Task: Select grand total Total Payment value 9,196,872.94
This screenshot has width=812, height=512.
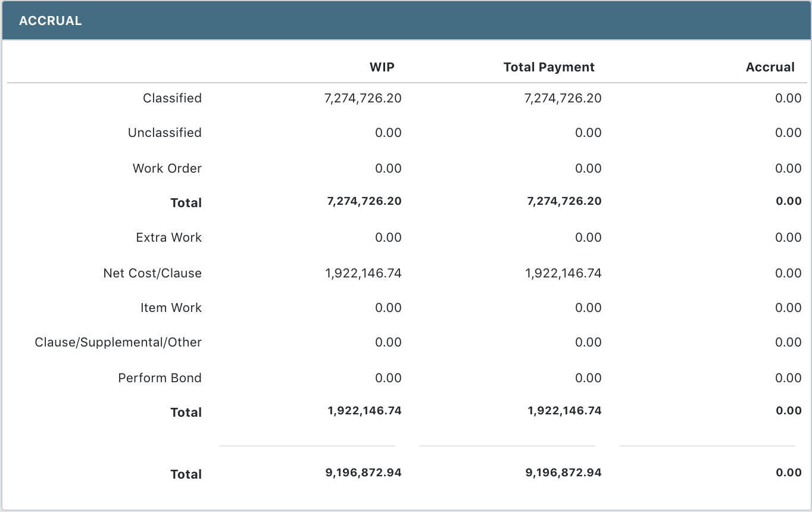Action: pyautogui.click(x=564, y=473)
